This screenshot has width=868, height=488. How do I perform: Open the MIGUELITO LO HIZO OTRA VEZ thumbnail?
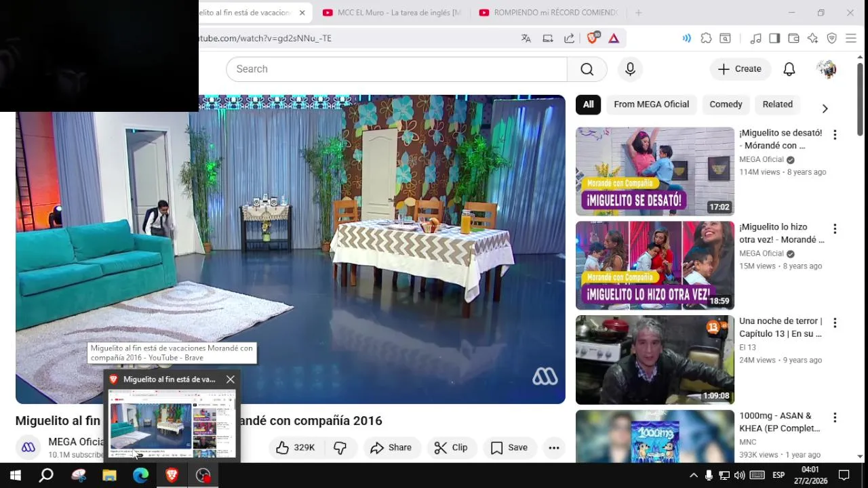click(x=654, y=266)
